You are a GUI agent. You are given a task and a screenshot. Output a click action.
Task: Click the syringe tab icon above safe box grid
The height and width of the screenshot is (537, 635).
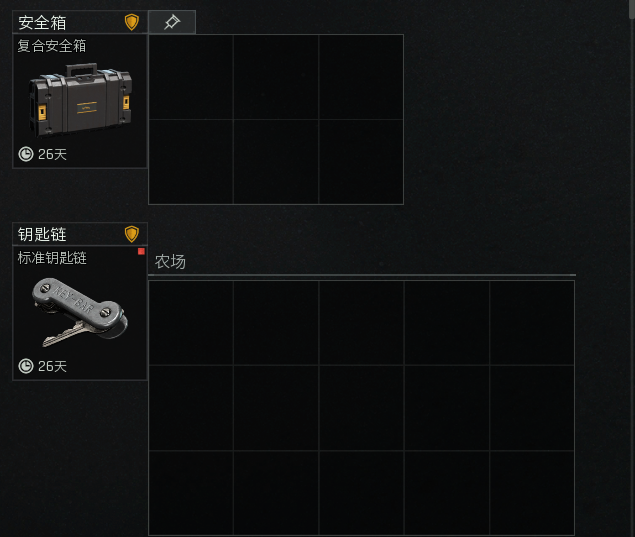(x=172, y=22)
